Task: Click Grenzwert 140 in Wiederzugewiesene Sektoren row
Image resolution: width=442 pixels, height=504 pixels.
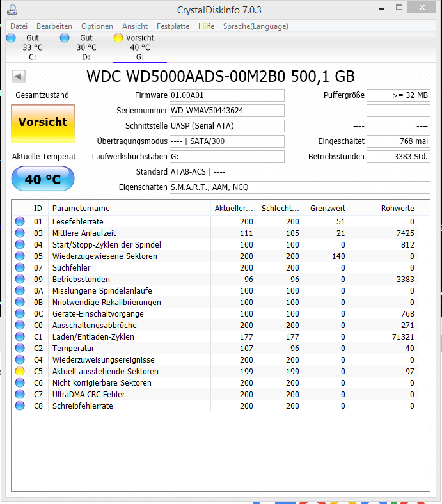Action: coord(338,256)
